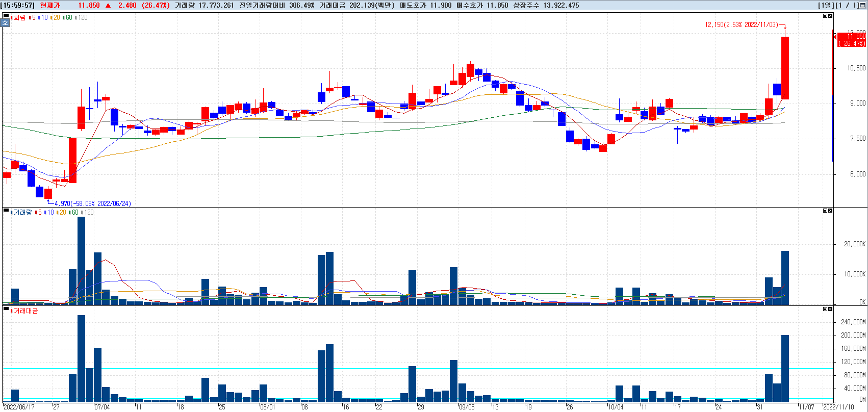Click the 200,000M amount axis label
Image resolution: width=868 pixels, height=412 pixels.
853,335
